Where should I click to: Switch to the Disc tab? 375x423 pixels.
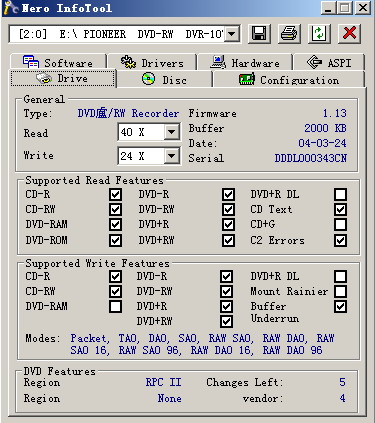point(164,80)
